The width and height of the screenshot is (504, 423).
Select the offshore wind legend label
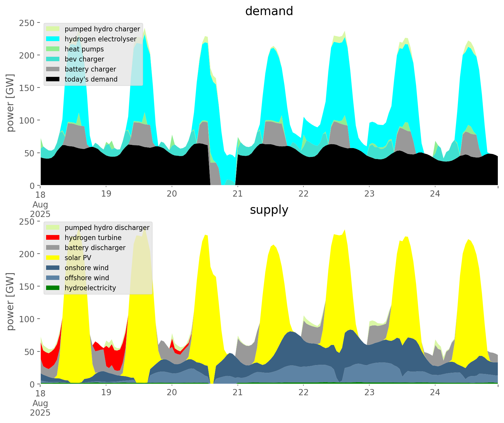(x=87, y=278)
